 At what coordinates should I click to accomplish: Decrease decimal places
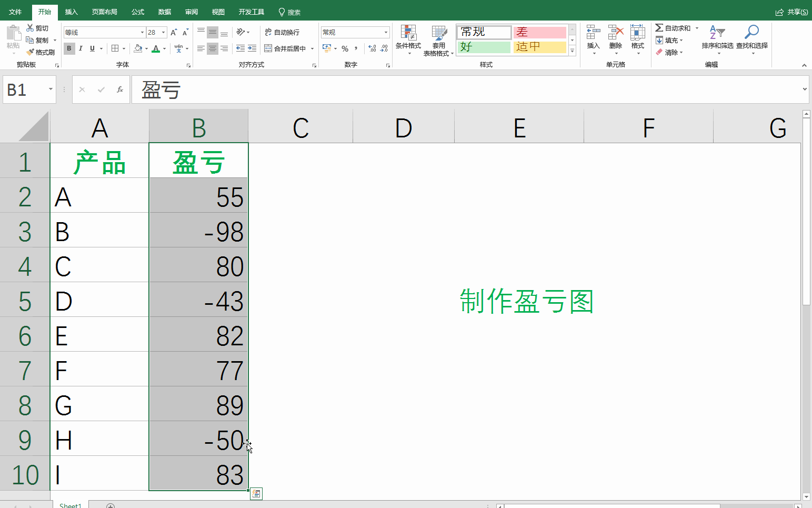(384, 48)
